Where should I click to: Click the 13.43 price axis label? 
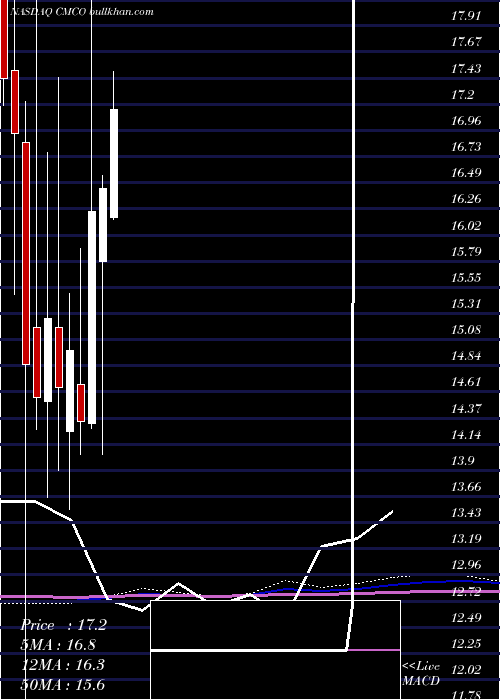pos(466,513)
